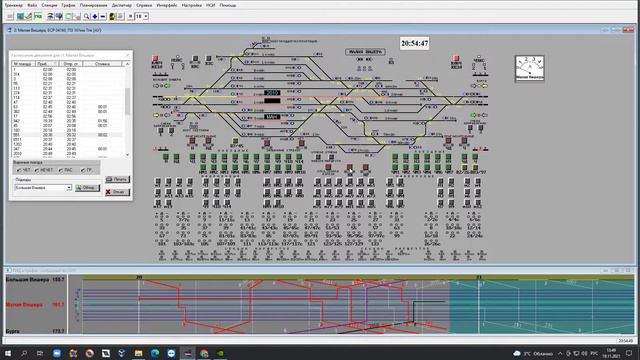The width and height of the screenshot is (640, 360).
Task: Expand the toolbar combo box showing 18
Action: [x=146, y=16]
